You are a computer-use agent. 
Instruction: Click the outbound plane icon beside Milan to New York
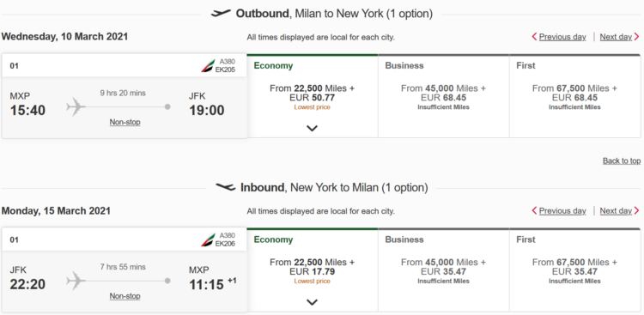click(221, 14)
